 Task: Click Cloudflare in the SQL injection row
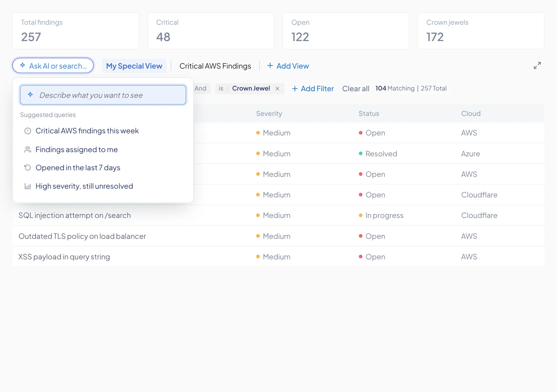[x=479, y=215]
